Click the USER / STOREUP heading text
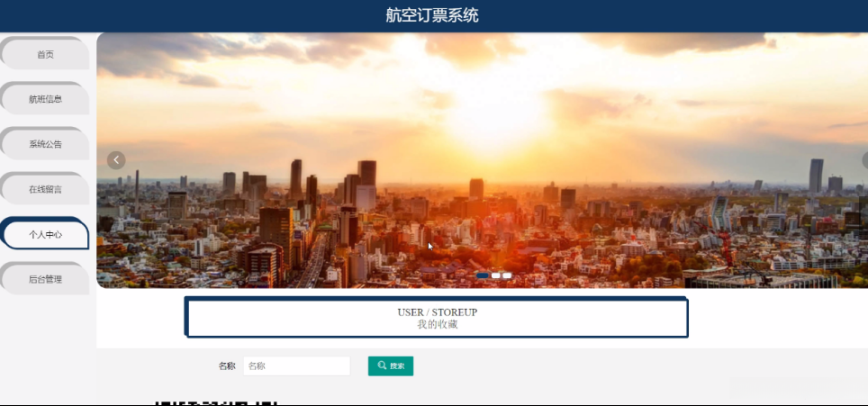 tap(438, 312)
